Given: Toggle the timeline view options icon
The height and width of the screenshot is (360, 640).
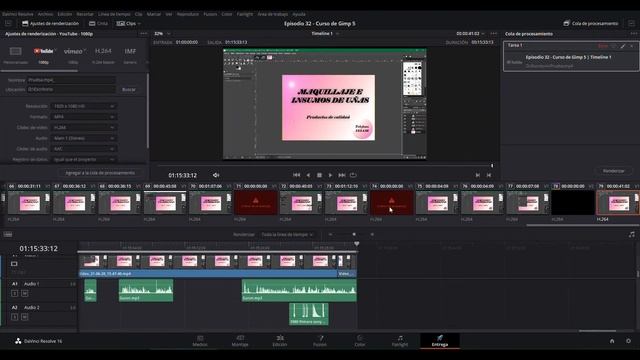Looking at the screenshot, I should click(8, 235).
